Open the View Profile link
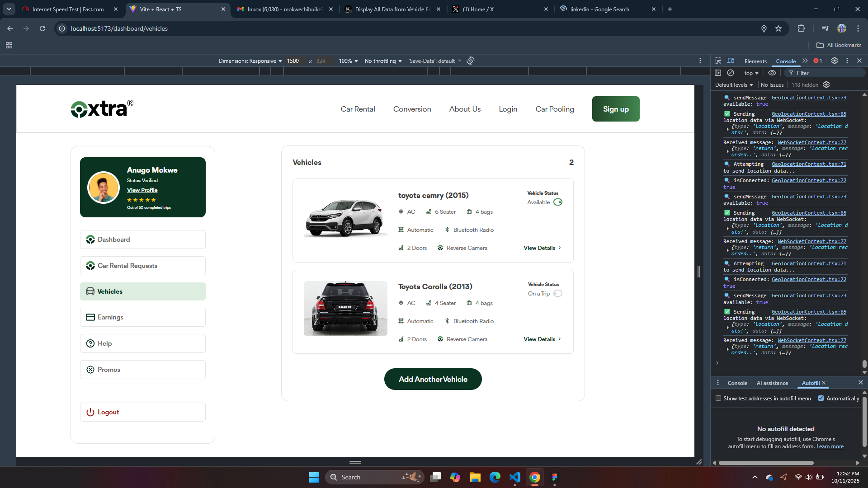 click(x=142, y=190)
